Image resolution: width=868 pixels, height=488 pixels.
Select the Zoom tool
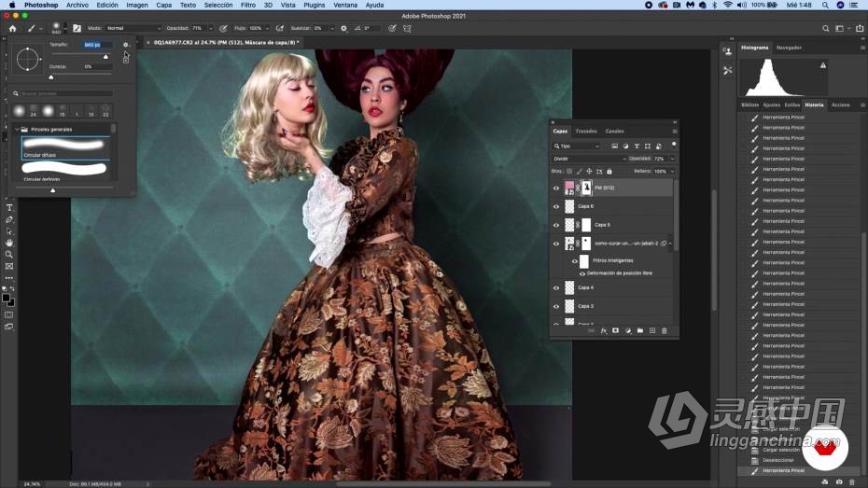(x=8, y=255)
